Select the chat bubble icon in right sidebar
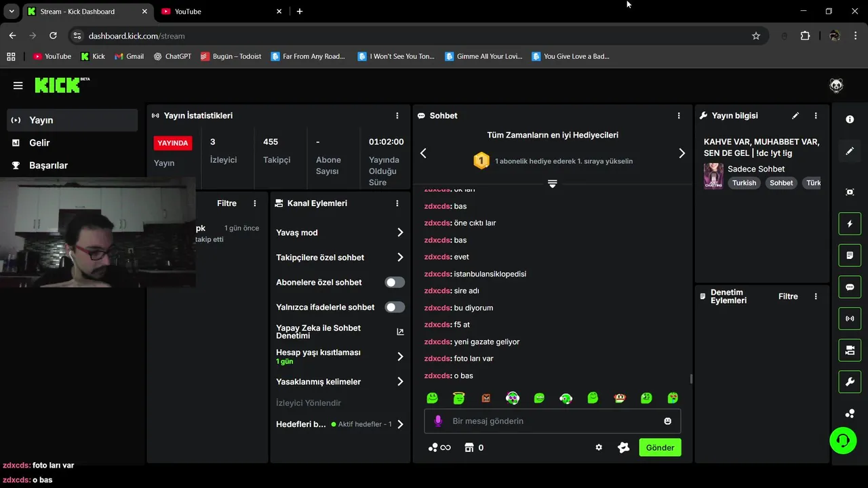 (850, 287)
